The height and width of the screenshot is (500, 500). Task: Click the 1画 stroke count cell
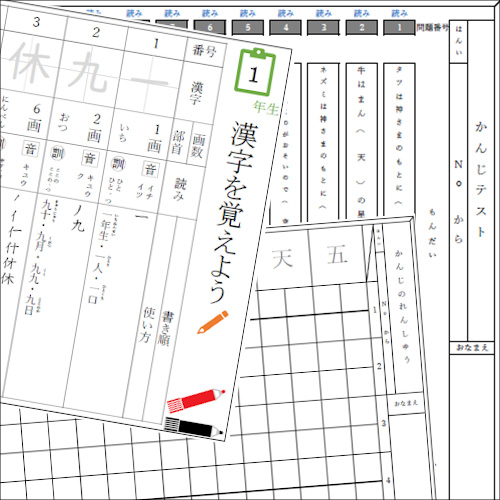[x=155, y=139]
